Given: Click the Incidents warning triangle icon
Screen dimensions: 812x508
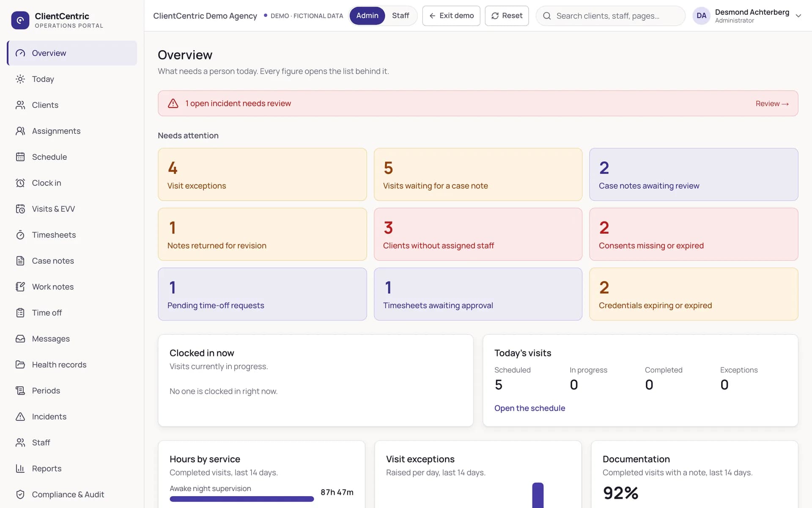Looking at the screenshot, I should pyautogui.click(x=20, y=417).
